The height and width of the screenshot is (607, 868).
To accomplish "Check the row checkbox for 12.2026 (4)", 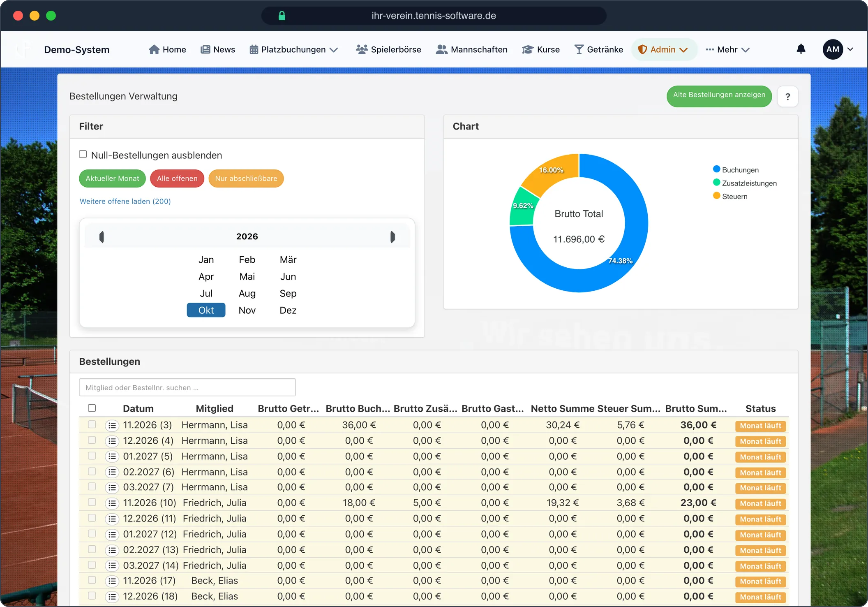I will point(92,440).
